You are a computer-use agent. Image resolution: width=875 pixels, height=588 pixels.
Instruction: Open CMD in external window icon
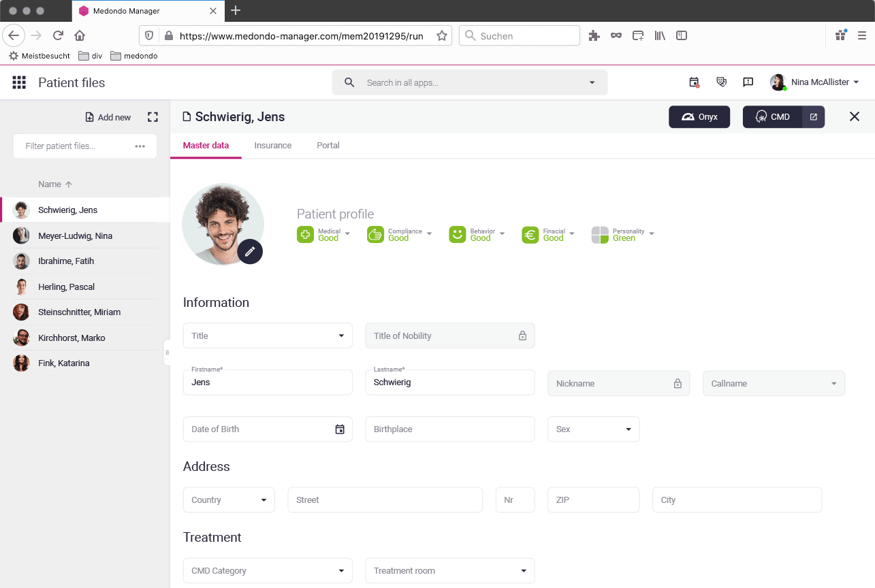[813, 117]
